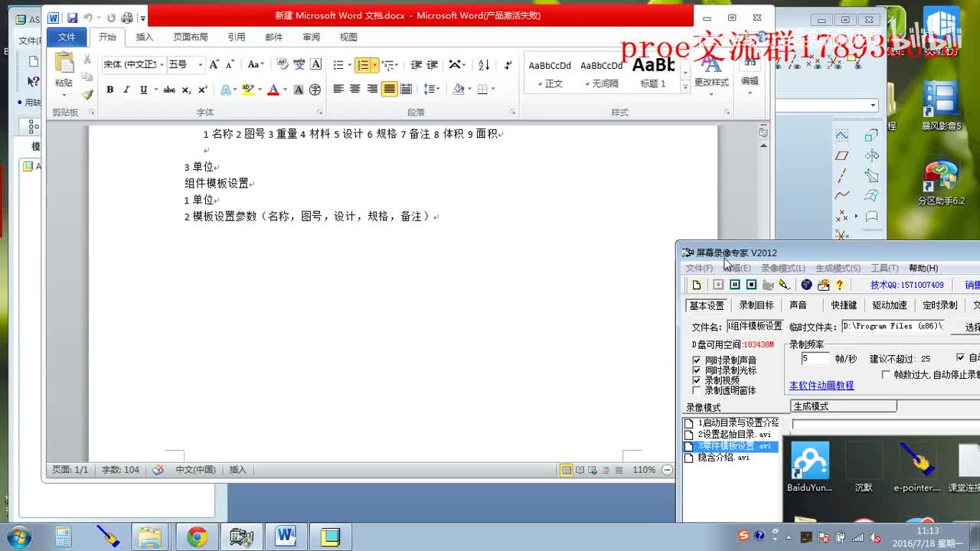Open the 本软件动画教程 link
The image size is (980, 551).
click(x=822, y=386)
